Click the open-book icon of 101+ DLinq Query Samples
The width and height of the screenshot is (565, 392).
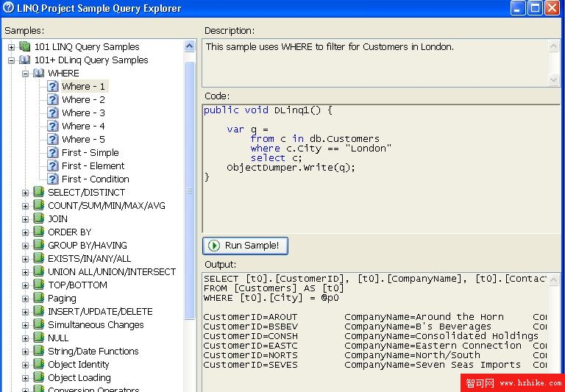[25, 60]
